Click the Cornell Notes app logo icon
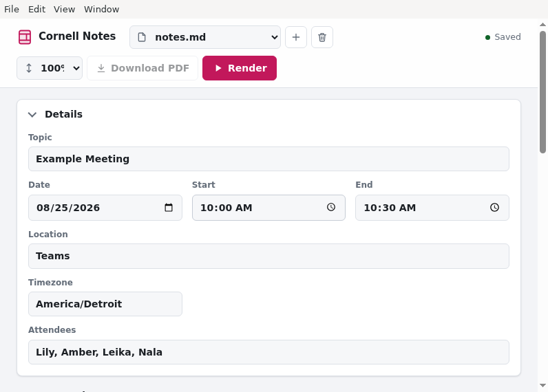This screenshot has height=392, width=548. click(x=25, y=37)
